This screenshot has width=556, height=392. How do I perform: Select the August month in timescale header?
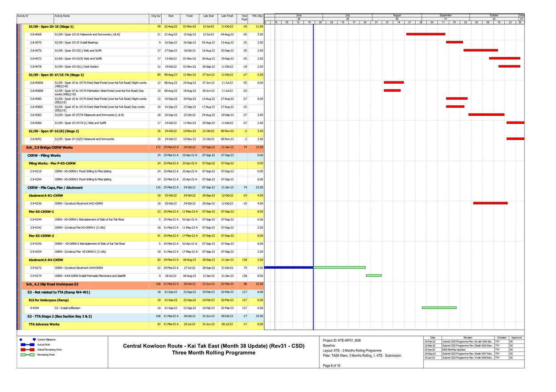tap(397, 15)
